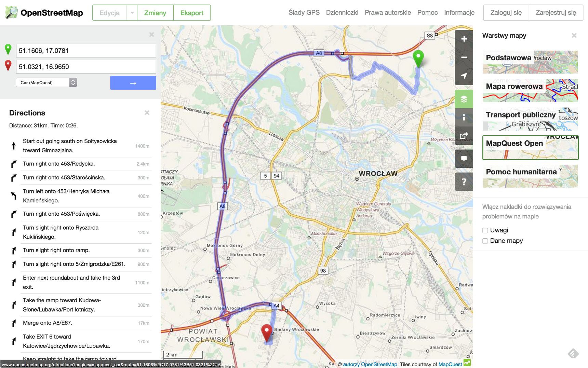Screen dimensions: 588x368
Task: Enable the Dane mapy overlay checkbox
Action: pos(485,241)
